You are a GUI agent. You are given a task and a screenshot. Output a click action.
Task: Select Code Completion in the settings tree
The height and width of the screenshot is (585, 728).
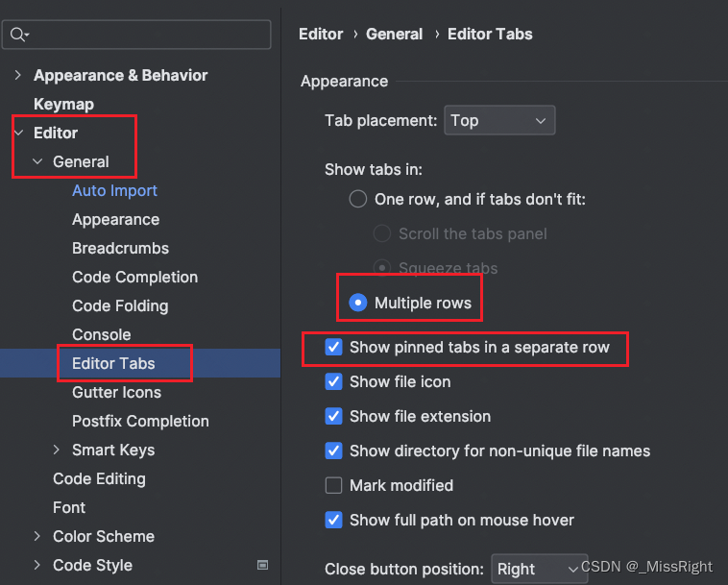[x=134, y=277]
